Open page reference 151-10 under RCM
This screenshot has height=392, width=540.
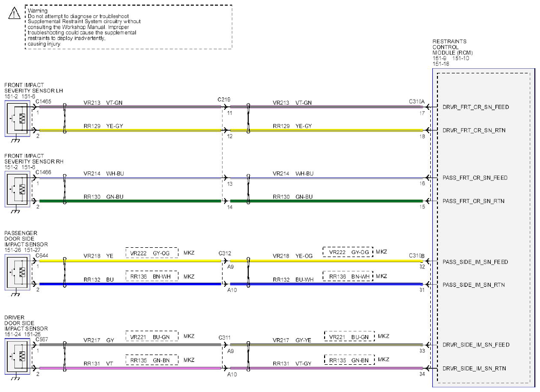pos(461,58)
